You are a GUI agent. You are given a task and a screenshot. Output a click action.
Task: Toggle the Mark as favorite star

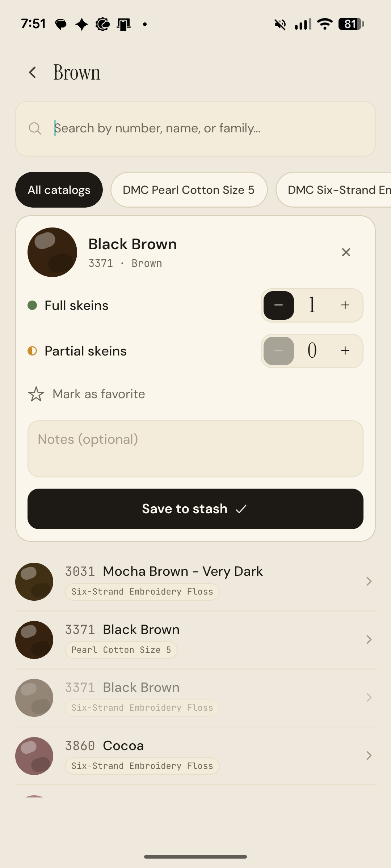pos(36,394)
